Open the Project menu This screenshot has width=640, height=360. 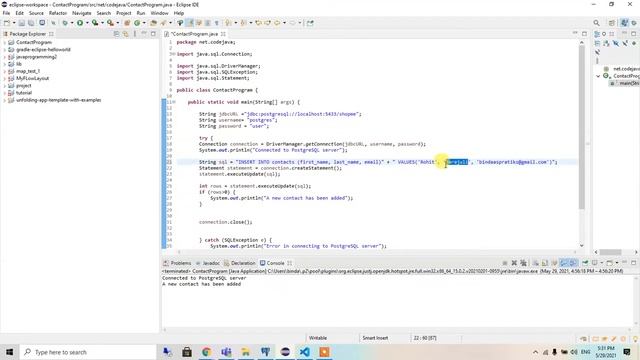(x=124, y=13)
